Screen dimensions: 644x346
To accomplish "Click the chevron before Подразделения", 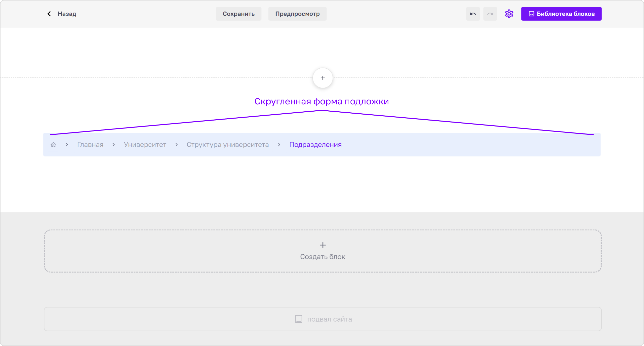I will pyautogui.click(x=279, y=145).
